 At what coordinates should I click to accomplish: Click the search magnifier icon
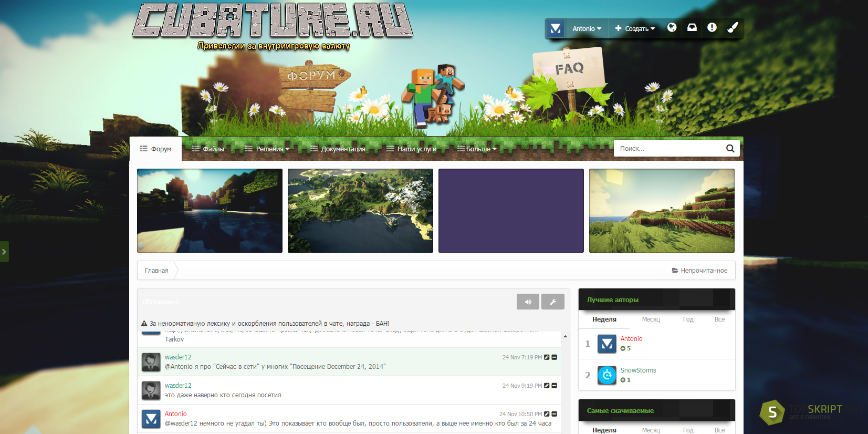pyautogui.click(x=730, y=148)
